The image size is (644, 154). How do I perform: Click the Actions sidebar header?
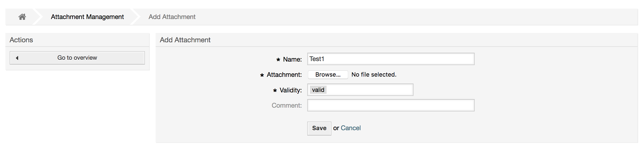point(21,40)
